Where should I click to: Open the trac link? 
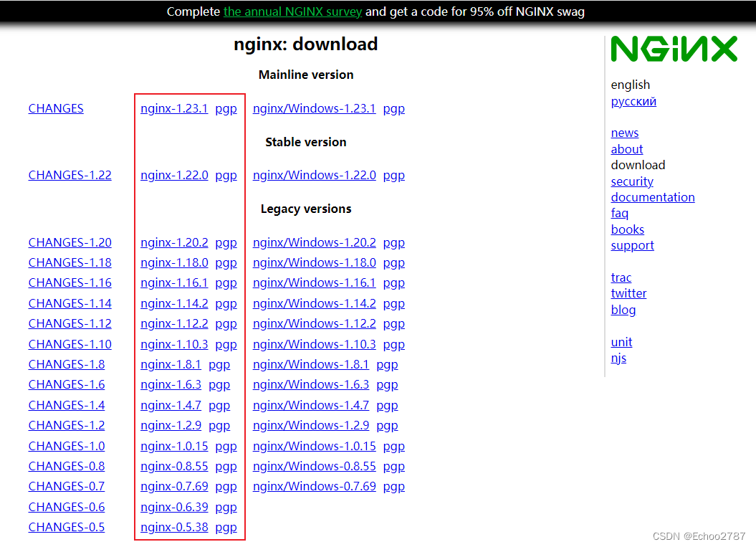click(621, 278)
